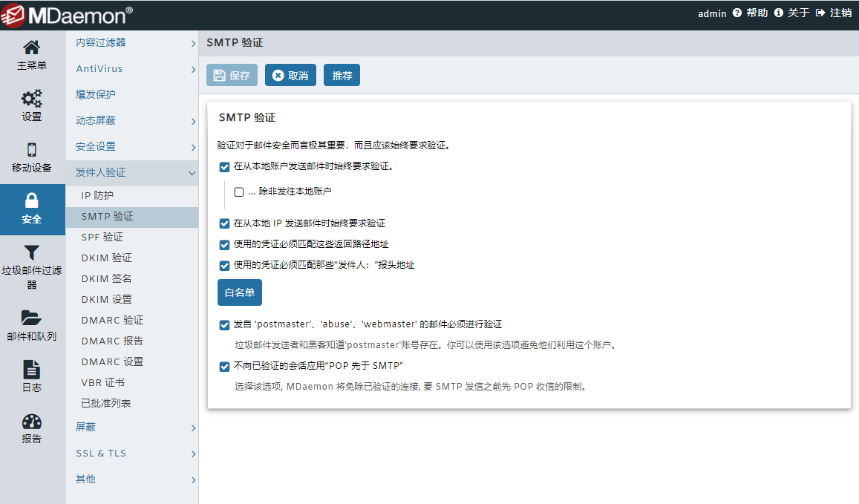Click the AntiVirus menu label
The width and height of the screenshot is (859, 504).
(x=99, y=68)
